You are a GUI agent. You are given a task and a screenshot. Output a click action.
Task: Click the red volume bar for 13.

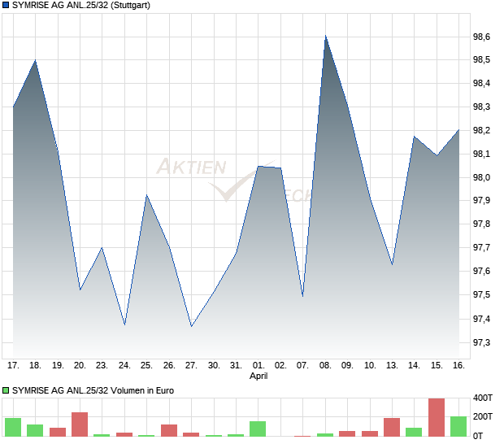(x=392, y=427)
